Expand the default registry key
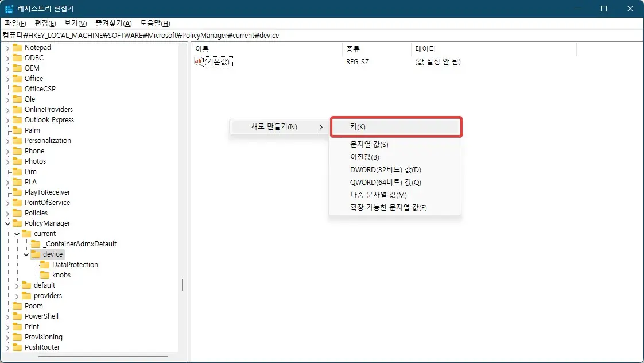The image size is (644, 363). click(x=16, y=285)
